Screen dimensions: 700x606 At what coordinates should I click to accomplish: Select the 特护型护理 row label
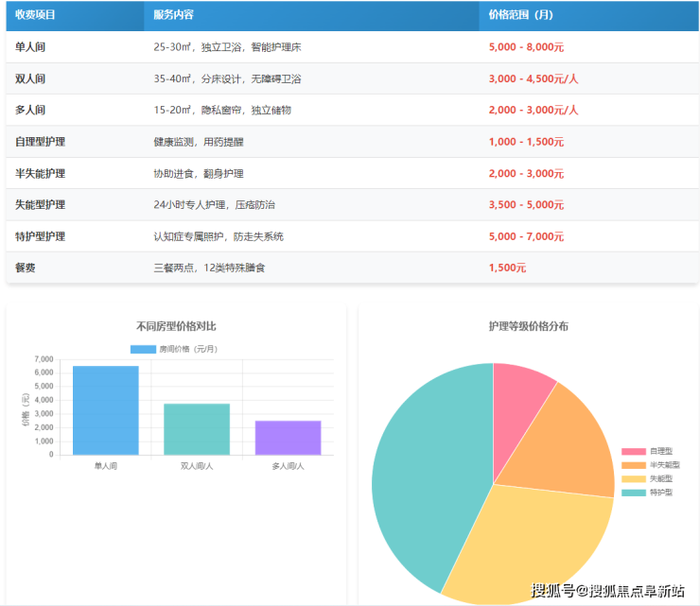[40, 236]
